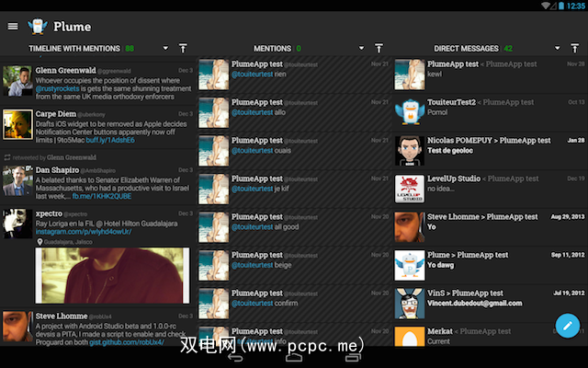Open VinS rabbit avatar

410,304
